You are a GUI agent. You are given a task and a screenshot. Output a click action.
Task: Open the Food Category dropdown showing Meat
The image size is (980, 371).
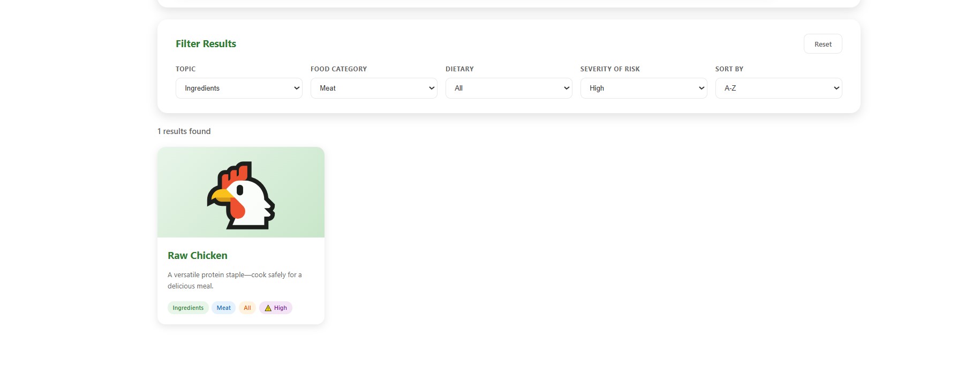tap(374, 88)
